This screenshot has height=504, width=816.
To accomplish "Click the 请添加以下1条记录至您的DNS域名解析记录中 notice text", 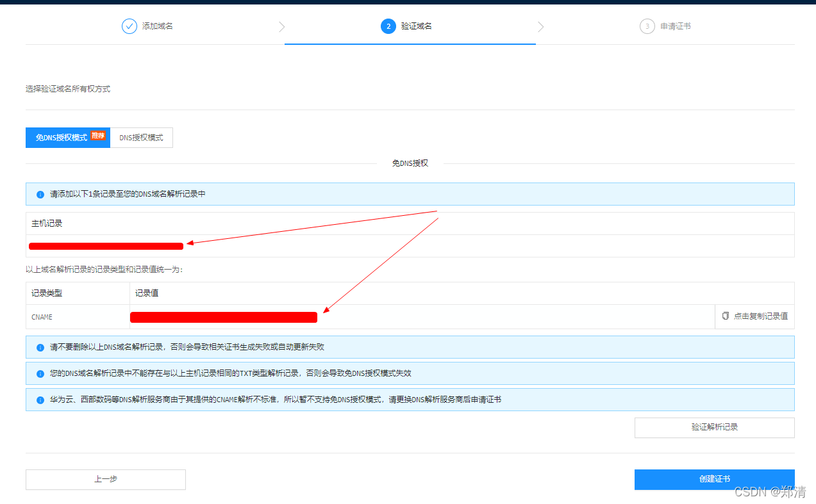I will tap(128, 194).
